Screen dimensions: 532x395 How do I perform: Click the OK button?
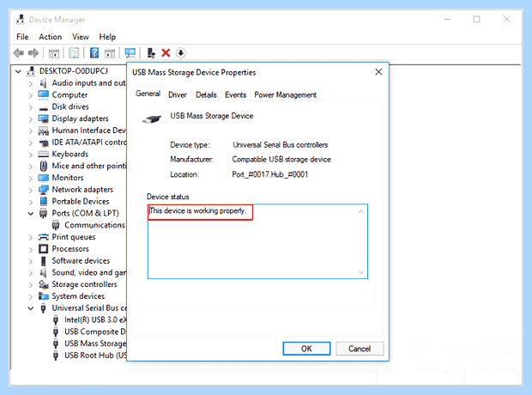(x=306, y=349)
